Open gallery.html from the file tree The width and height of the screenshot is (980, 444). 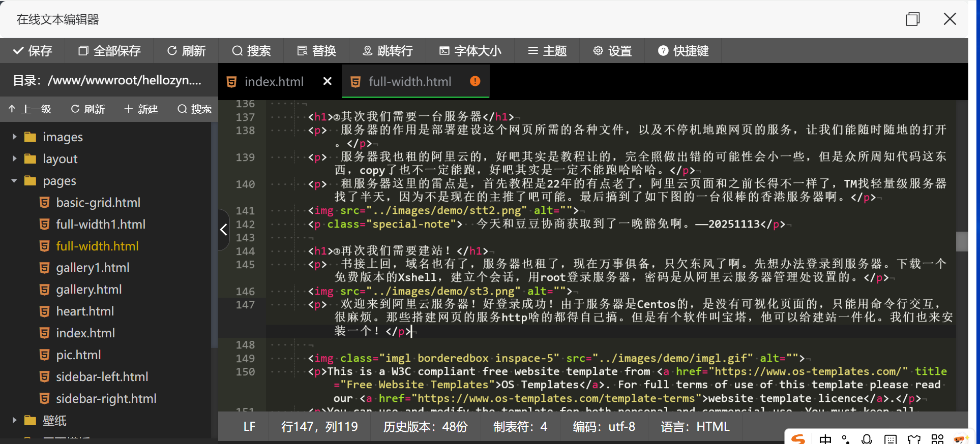[x=88, y=290]
